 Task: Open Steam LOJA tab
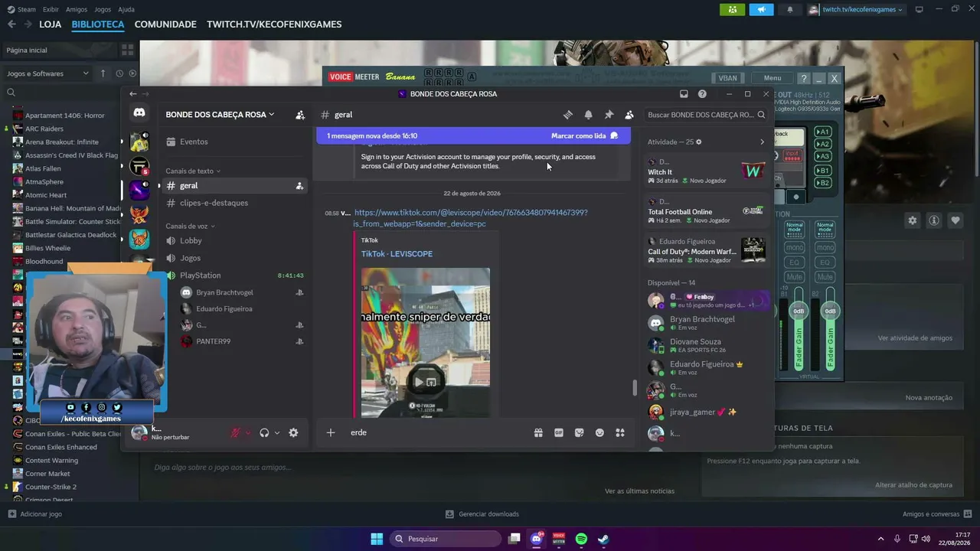point(51,24)
